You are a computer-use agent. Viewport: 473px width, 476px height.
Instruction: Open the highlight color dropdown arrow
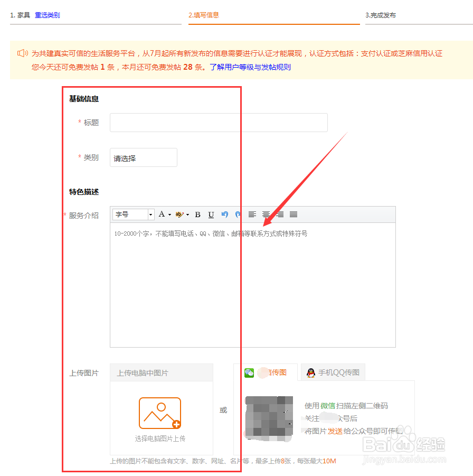point(187,214)
